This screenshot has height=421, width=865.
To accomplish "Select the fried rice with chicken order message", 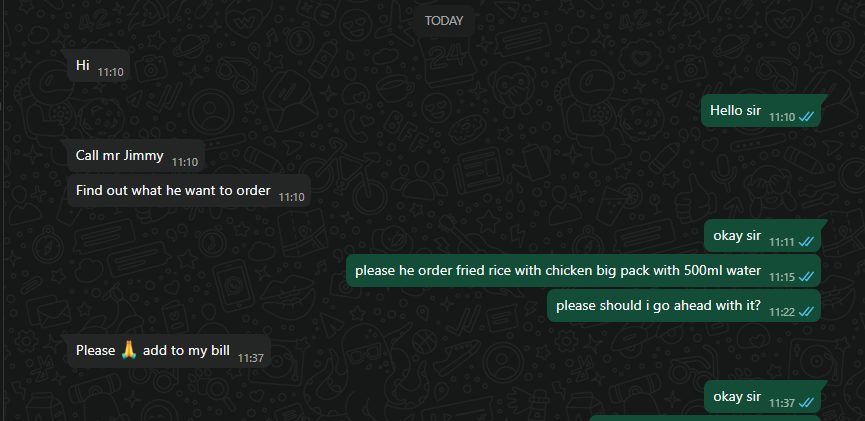I will coord(584,271).
